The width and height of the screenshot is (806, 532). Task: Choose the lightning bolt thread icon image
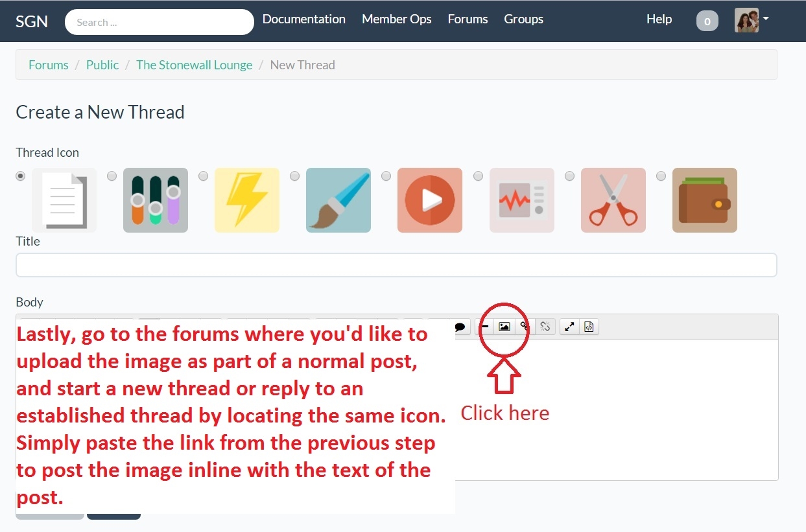[247, 200]
